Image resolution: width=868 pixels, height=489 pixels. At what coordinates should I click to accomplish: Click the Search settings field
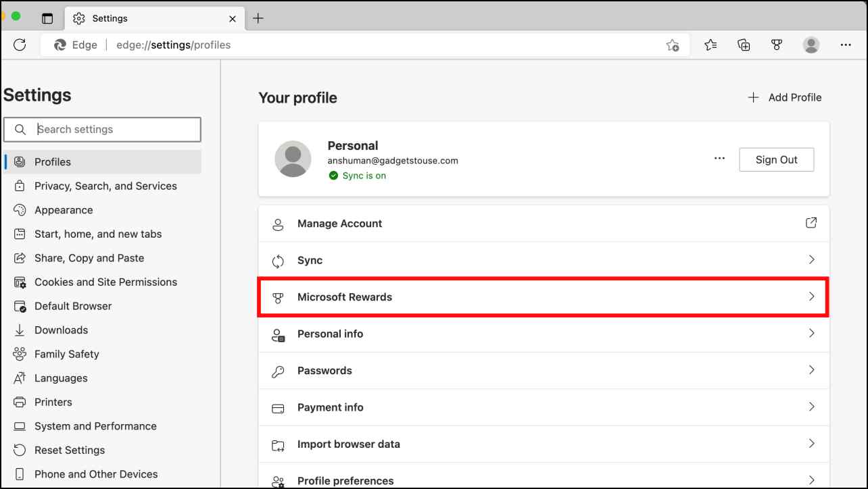102,130
